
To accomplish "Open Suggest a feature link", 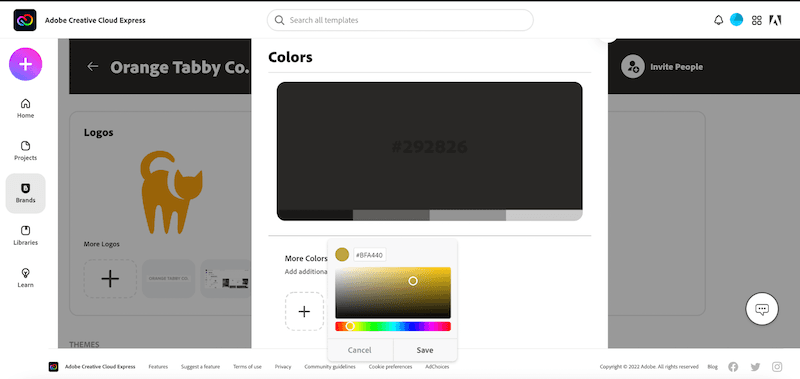I will tap(201, 367).
